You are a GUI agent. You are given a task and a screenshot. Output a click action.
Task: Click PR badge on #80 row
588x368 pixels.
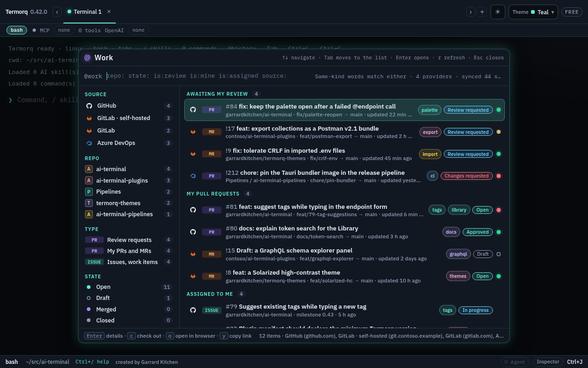click(x=212, y=232)
